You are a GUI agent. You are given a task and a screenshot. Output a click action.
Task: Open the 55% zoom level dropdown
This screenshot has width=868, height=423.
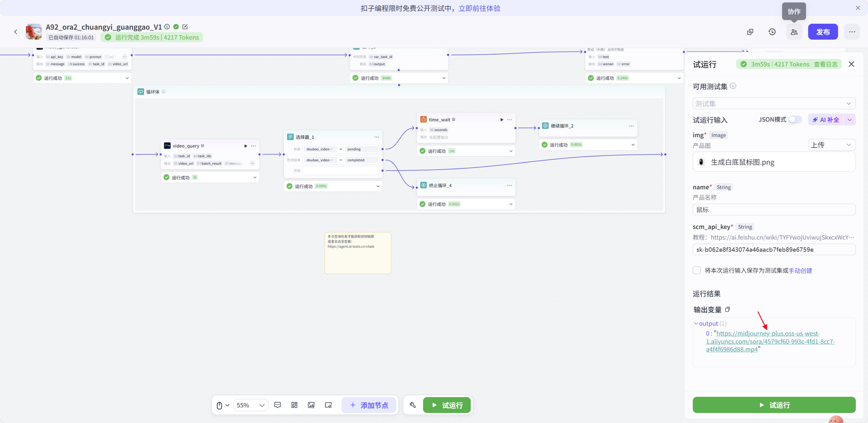pos(251,405)
